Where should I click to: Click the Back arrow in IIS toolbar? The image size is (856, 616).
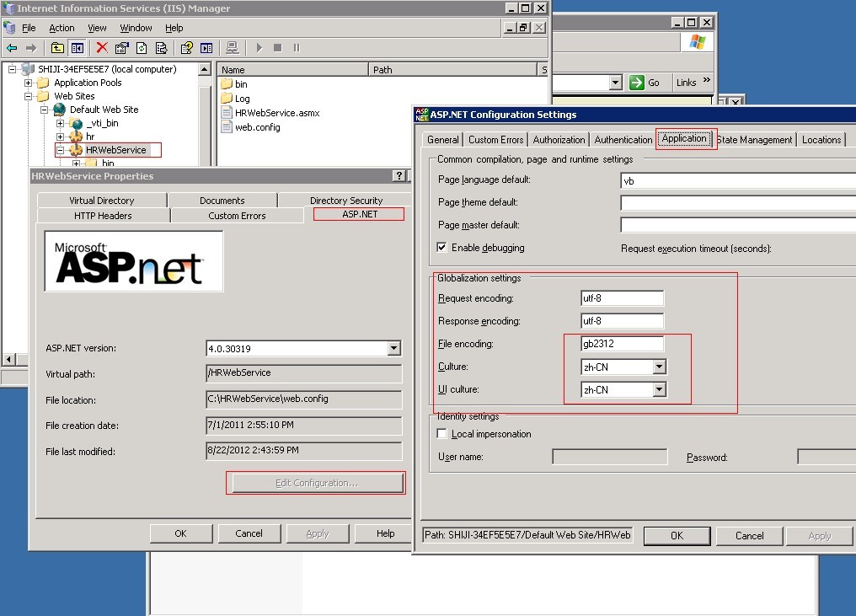coord(12,48)
